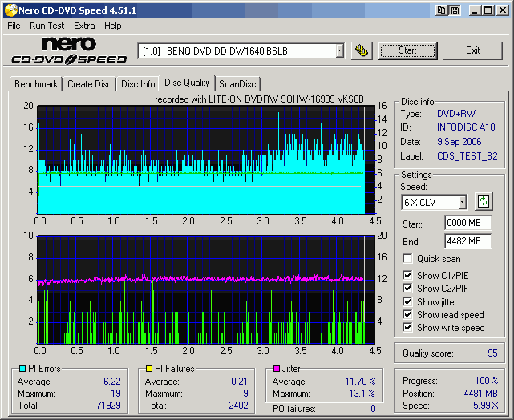514x420 pixels.
Task: Click the floppy save icon in title bar
Action: [455, 10]
